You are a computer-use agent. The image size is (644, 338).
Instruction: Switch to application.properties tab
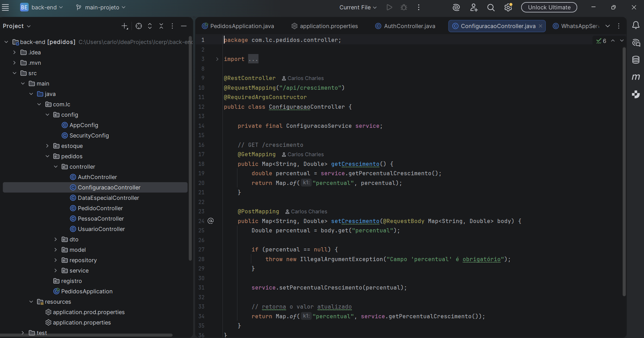(325, 26)
